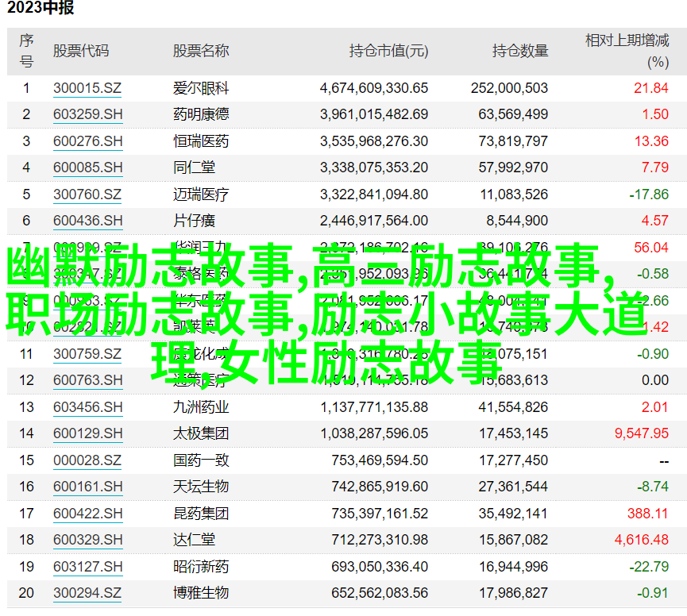Open stock code link 600129.SH

87,433
